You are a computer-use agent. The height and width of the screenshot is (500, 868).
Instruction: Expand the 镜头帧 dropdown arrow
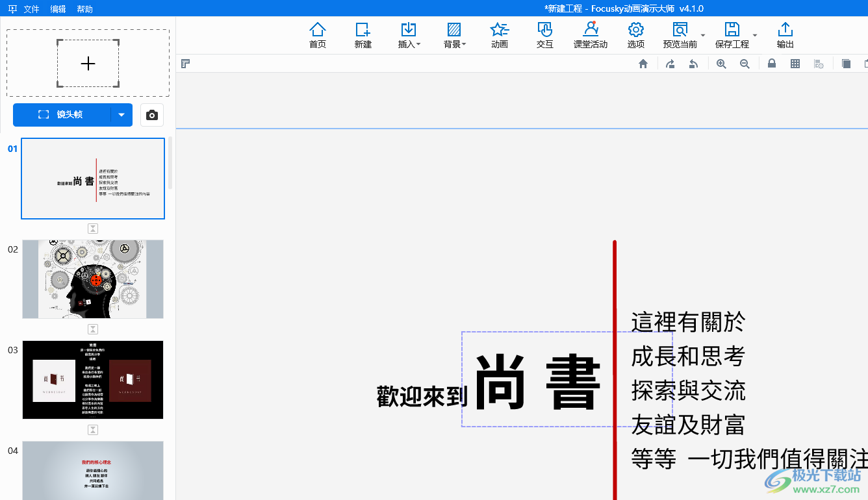coord(121,115)
